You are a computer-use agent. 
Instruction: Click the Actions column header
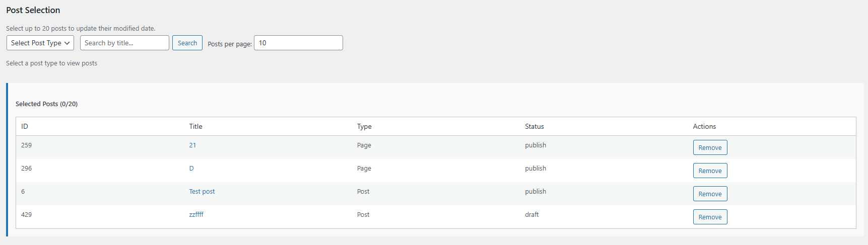tap(704, 126)
